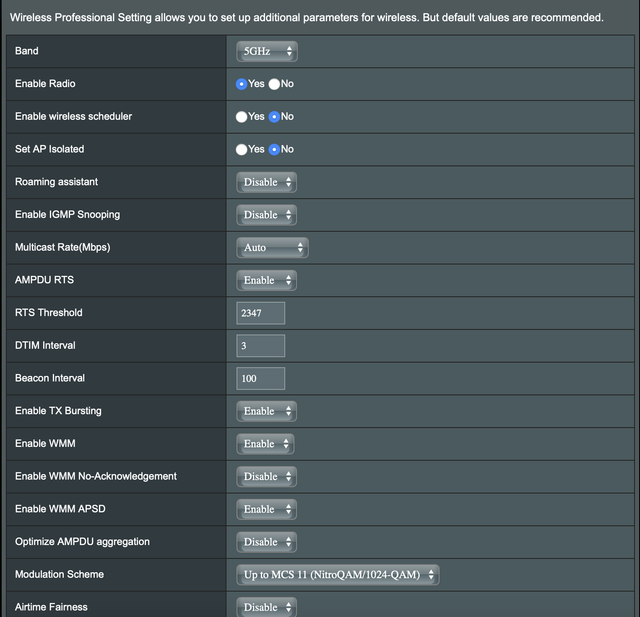Screen dimensions: 640x617
Task: Expand the Optimize AMPDU aggregation dropdown
Action: pos(267,542)
